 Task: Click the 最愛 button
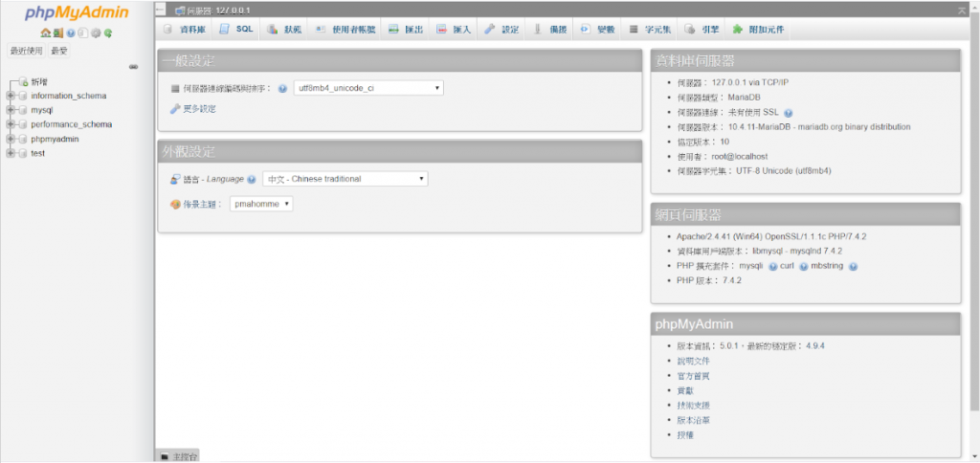(x=59, y=52)
